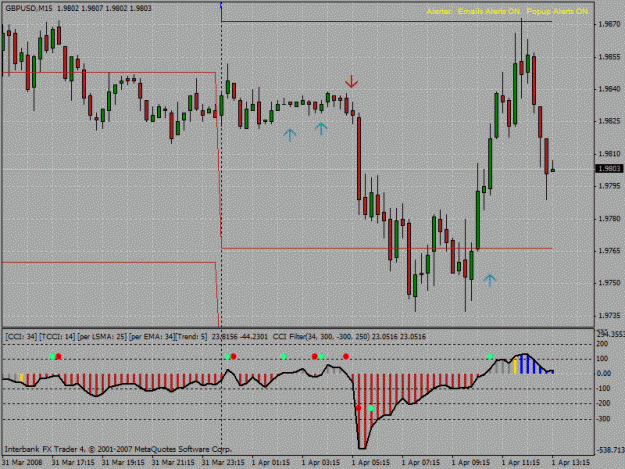
Task: Click the 1.9735 price axis label
Action: (610, 316)
